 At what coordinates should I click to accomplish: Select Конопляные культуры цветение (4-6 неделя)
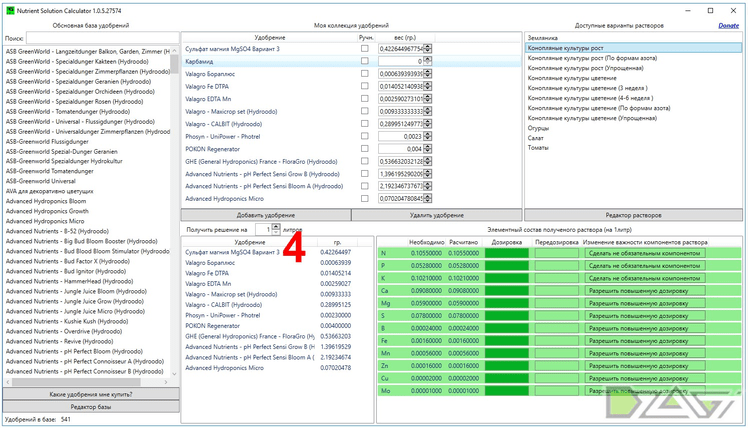click(590, 98)
